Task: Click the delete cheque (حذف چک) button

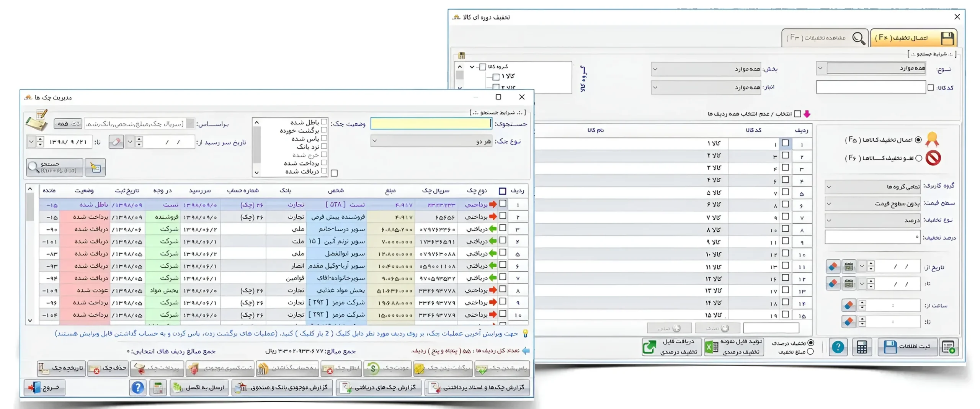Action: pyautogui.click(x=108, y=368)
